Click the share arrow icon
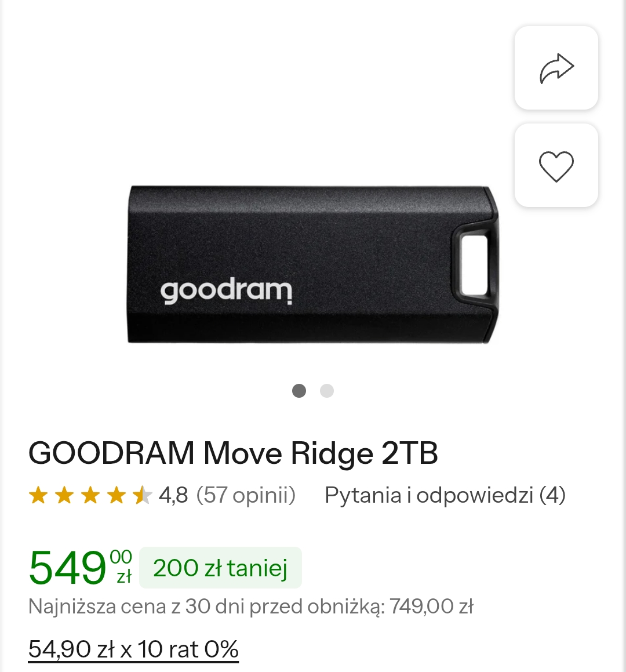The height and width of the screenshot is (672, 626). [x=556, y=68]
